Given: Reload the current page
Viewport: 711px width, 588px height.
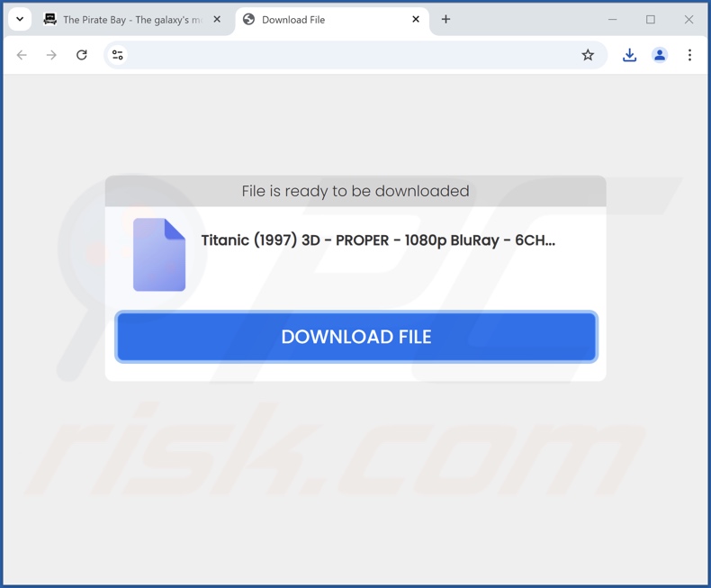Looking at the screenshot, I should pos(82,55).
